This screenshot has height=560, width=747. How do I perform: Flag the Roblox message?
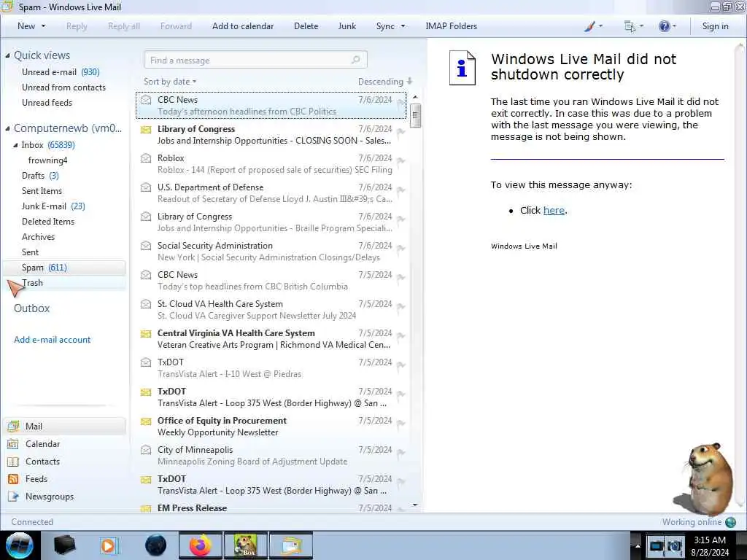(x=401, y=161)
